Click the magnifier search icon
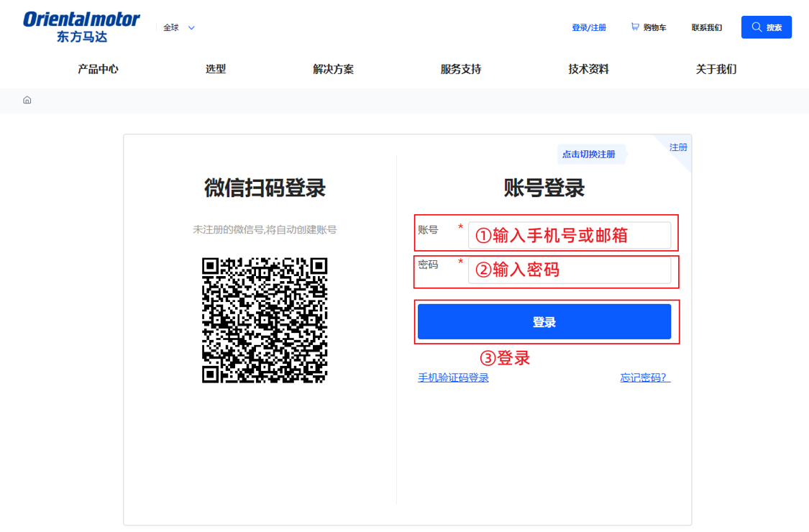This screenshot has width=809, height=532. tap(756, 27)
